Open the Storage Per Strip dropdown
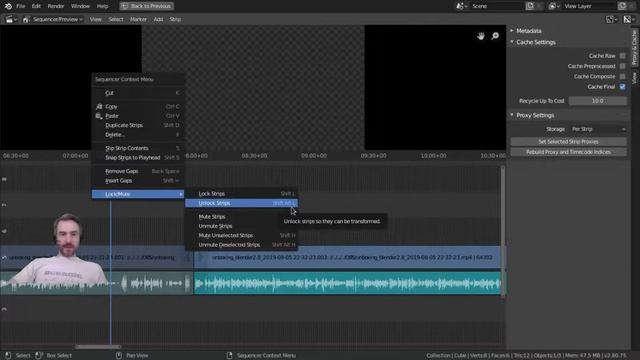640x360 pixels. click(598, 129)
